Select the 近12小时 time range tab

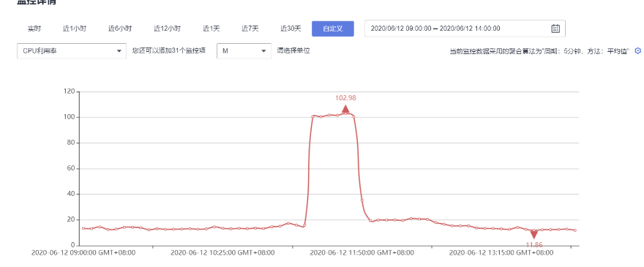coord(167,29)
